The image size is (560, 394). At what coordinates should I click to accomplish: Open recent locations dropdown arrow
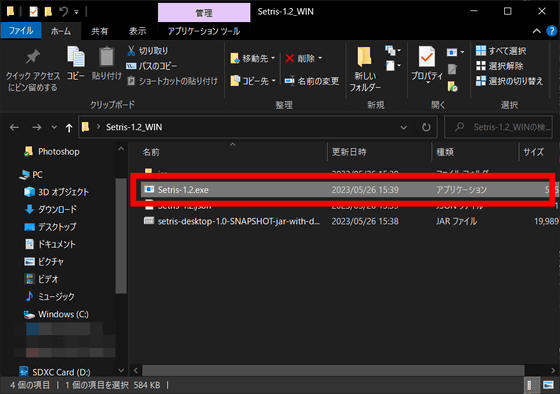[x=54, y=127]
